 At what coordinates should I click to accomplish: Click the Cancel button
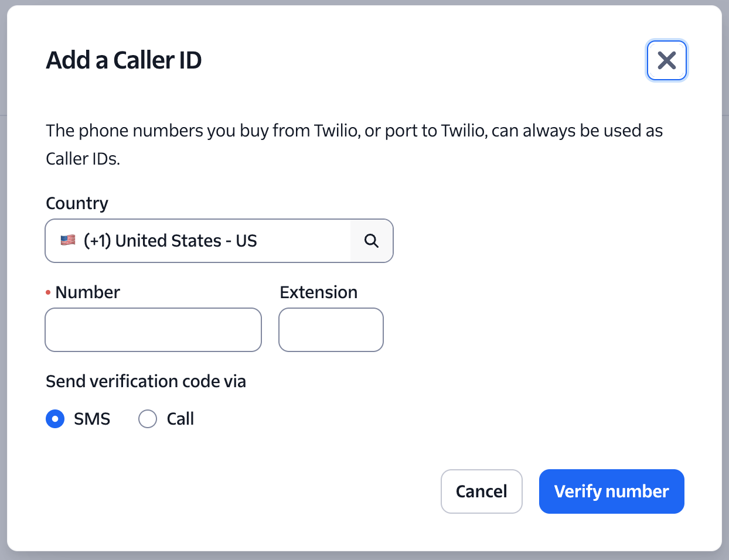coord(482,491)
